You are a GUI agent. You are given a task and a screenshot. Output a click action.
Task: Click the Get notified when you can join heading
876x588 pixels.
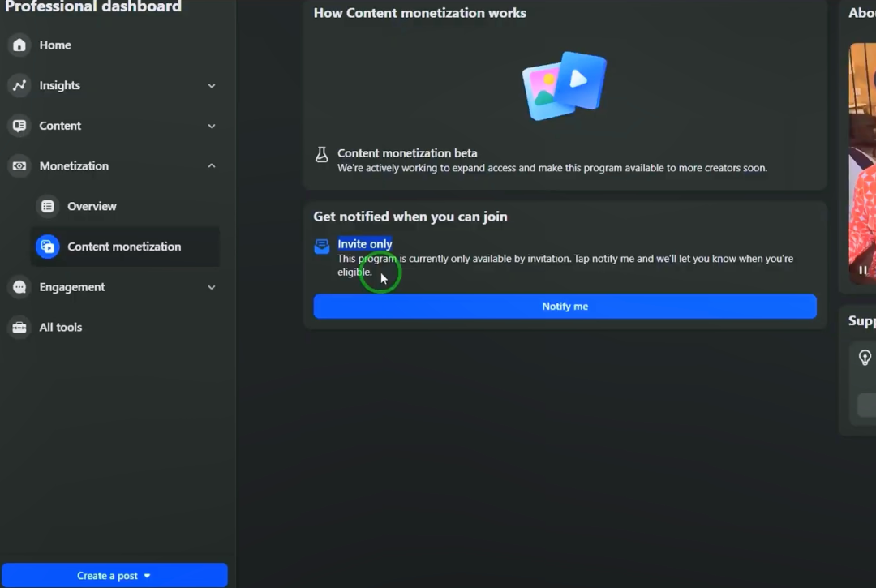tap(410, 217)
